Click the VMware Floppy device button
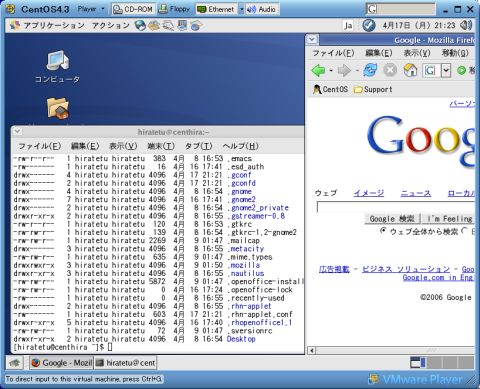This screenshot has height=389, width=480. (x=174, y=9)
